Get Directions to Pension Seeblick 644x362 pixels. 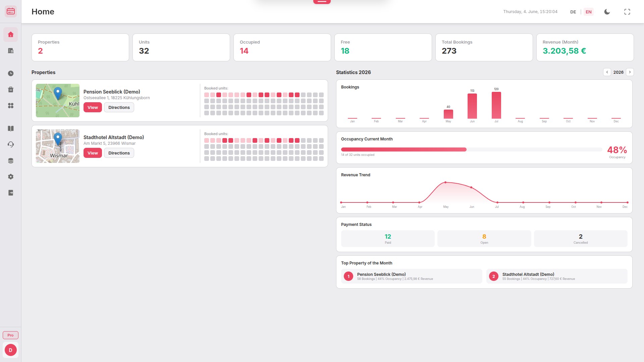119,107
